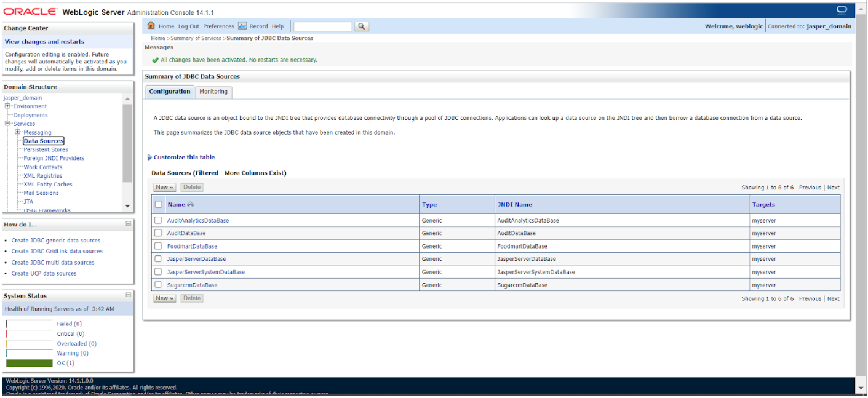Open the New dropdown above the table
Viewport: 868px width, 398px height.
pos(165,187)
